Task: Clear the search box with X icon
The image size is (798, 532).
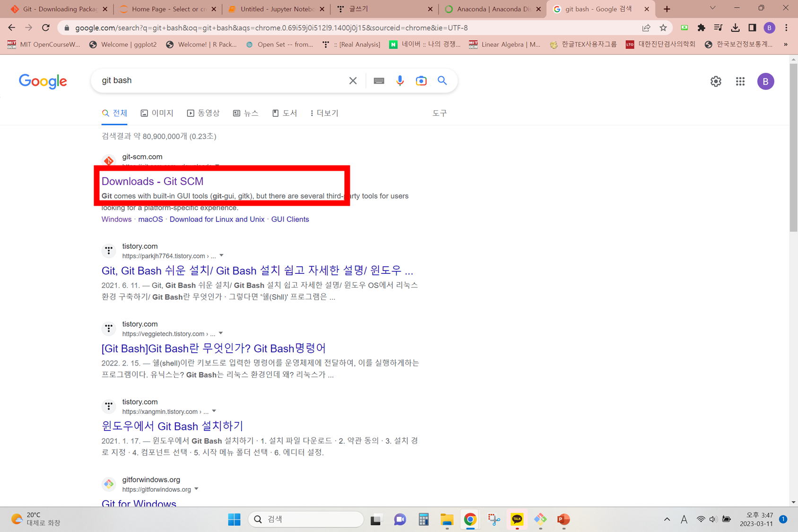Action: tap(353, 80)
